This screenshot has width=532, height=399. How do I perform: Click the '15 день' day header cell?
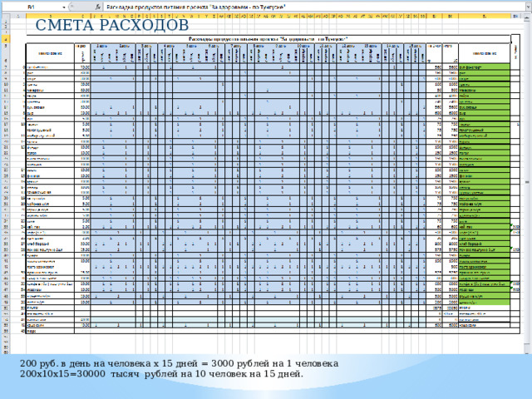[415, 46]
